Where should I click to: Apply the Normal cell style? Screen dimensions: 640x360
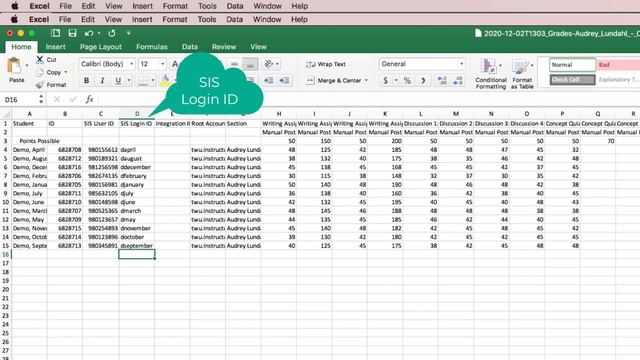[x=572, y=64]
